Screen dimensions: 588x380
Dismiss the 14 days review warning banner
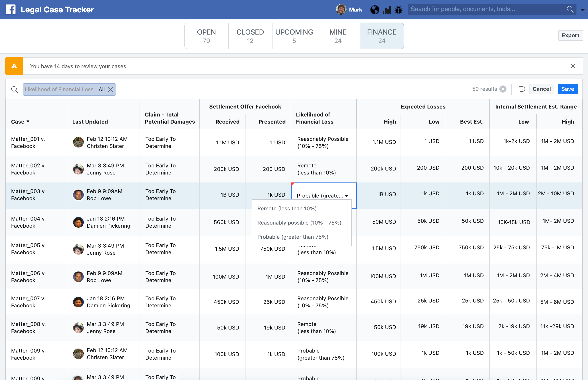573,66
